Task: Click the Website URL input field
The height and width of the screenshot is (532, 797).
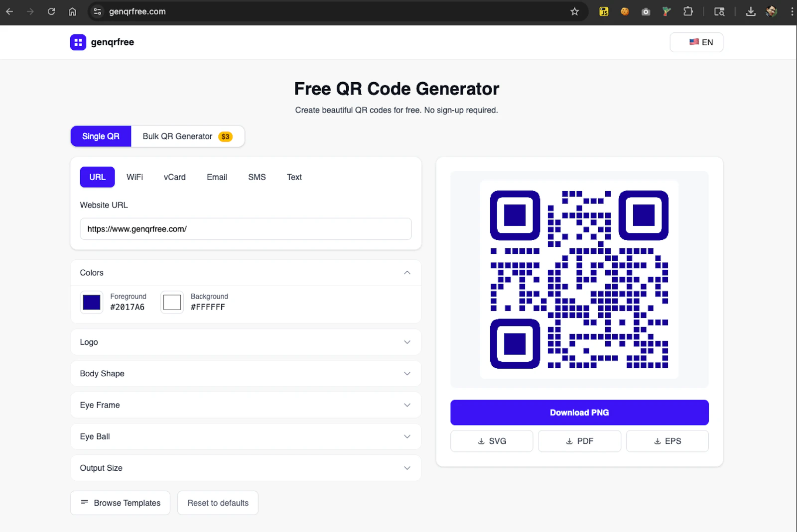Action: 246,229
